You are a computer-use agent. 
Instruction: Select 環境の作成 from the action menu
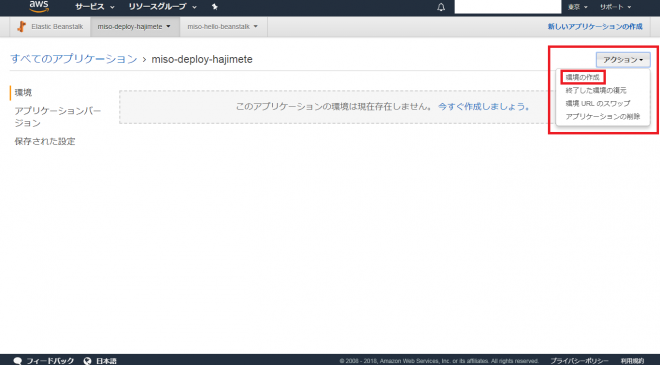pos(583,77)
